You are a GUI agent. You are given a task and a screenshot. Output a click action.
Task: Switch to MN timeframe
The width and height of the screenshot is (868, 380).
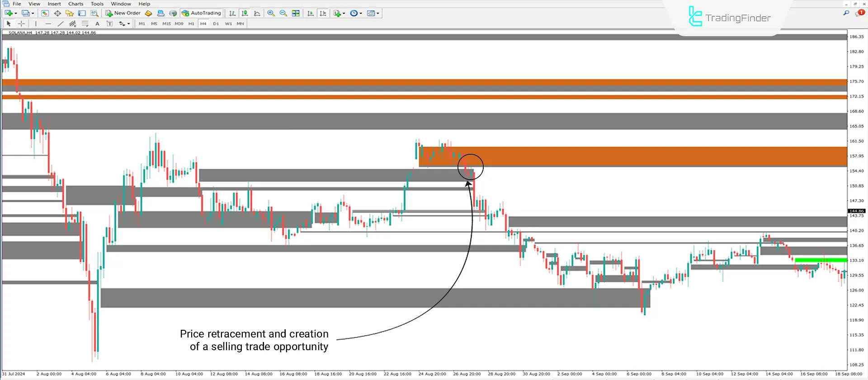point(241,24)
